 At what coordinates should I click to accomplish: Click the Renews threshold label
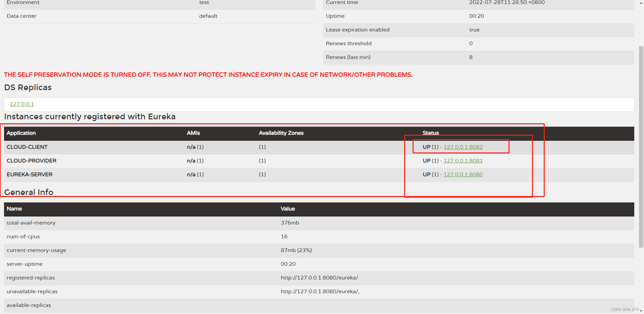[x=348, y=44]
